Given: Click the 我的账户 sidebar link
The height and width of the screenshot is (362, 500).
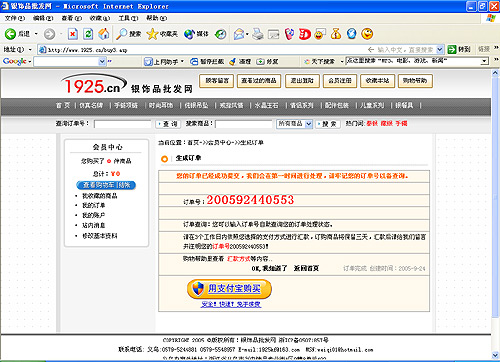Looking at the screenshot, I should 94,215.
